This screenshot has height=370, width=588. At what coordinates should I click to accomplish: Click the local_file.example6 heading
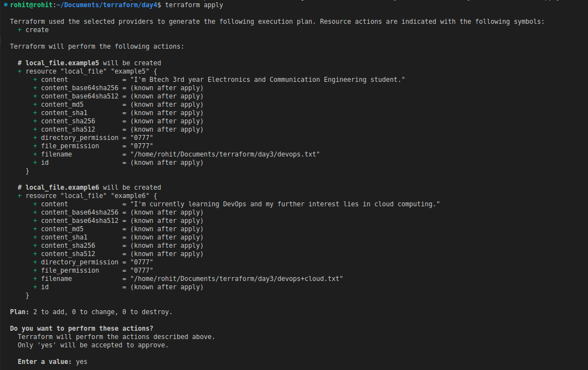[62, 187]
